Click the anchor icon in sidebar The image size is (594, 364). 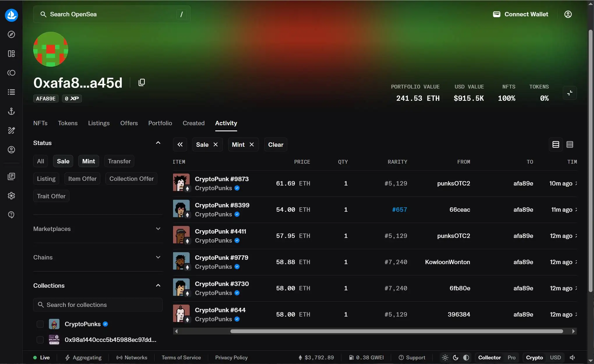pos(11,111)
